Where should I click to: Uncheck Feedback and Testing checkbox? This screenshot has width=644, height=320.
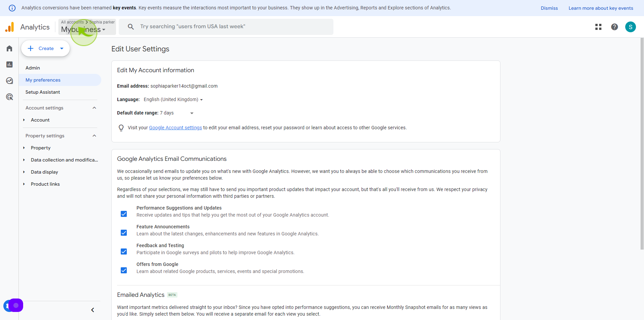coord(124,252)
